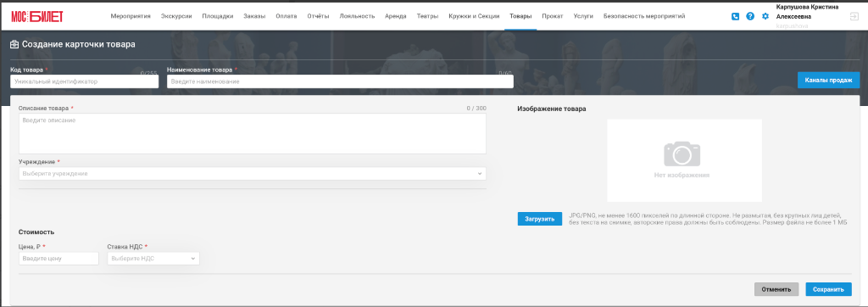Image resolution: width=868 pixels, height=307 pixels.
Task: Click the Каналы продаж button
Action: [829, 81]
